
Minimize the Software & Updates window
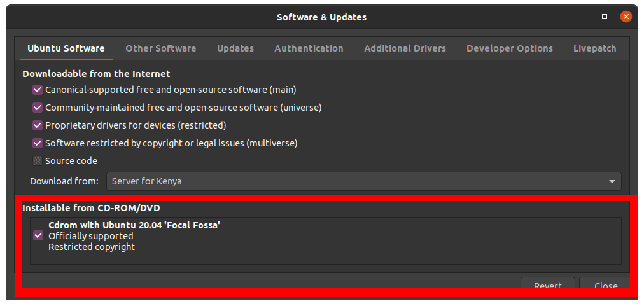point(584,17)
